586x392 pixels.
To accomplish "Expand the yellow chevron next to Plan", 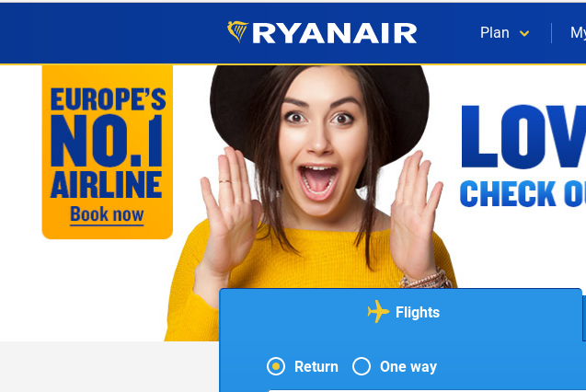I will tap(524, 34).
